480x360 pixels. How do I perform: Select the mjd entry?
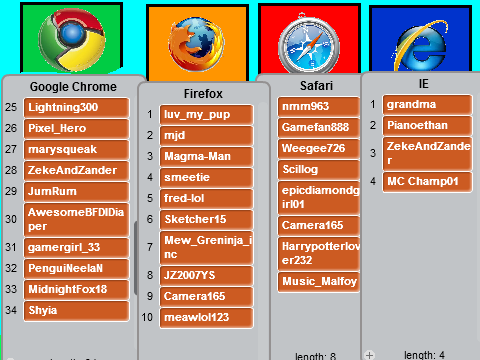point(207,136)
